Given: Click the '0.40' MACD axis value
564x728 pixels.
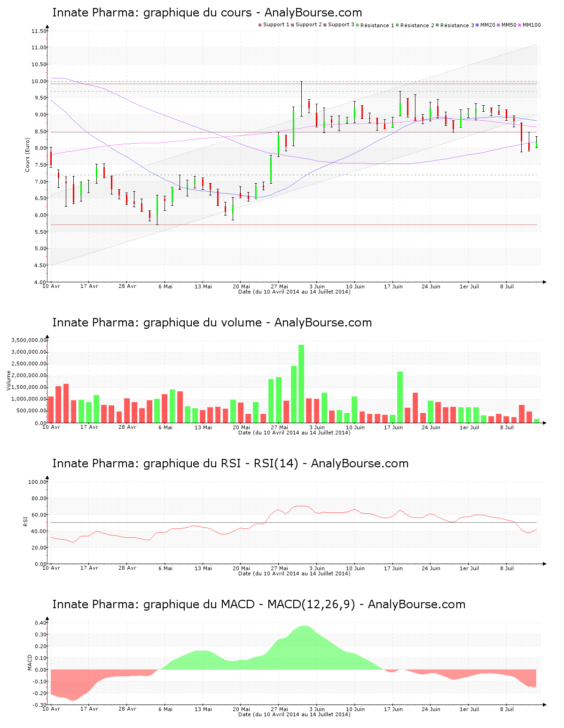Looking at the screenshot, I should (40, 623).
